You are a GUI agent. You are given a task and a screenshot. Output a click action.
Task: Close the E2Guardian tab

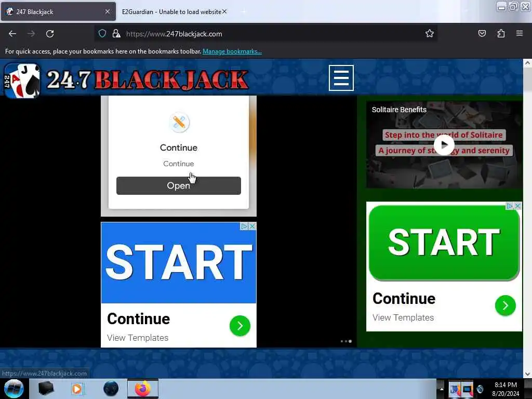pyautogui.click(x=224, y=11)
